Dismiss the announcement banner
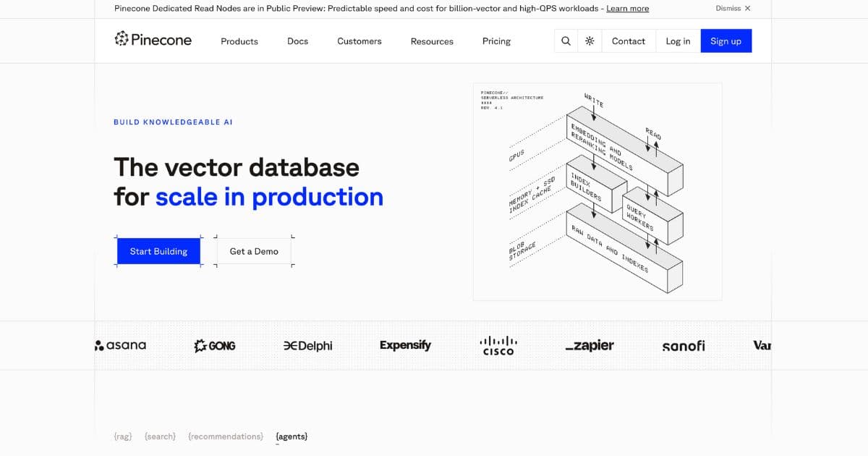This screenshot has height=456, width=868. click(x=733, y=9)
